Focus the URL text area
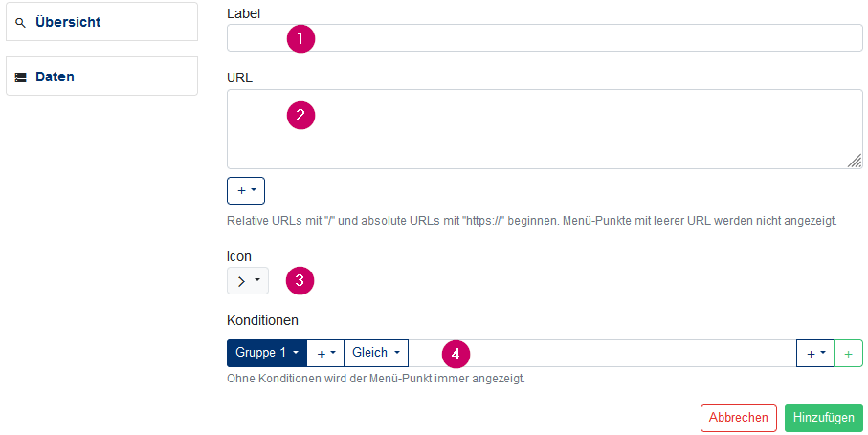This screenshot has width=868, height=435. [x=545, y=129]
